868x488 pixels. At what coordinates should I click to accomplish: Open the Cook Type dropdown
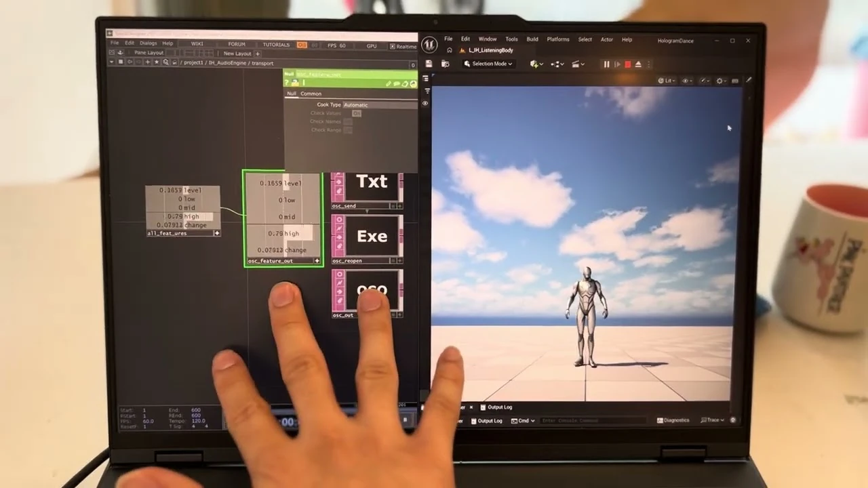[x=380, y=105]
